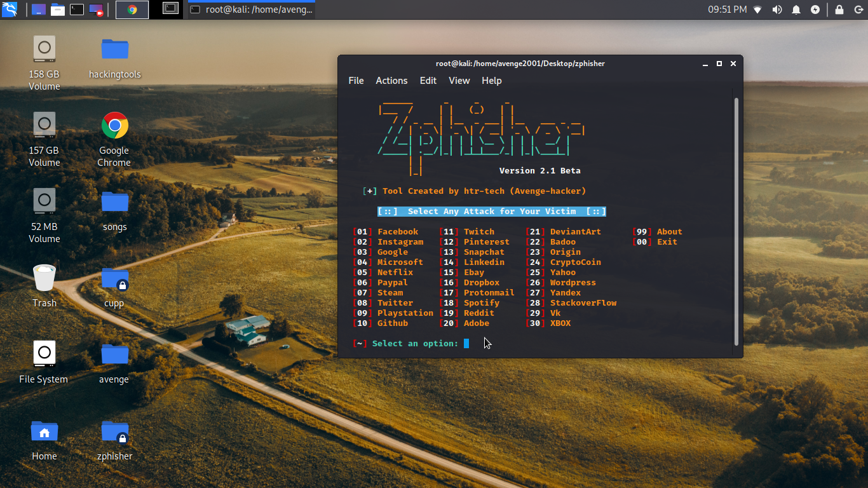Click the 'Exit' option text

click(x=667, y=242)
